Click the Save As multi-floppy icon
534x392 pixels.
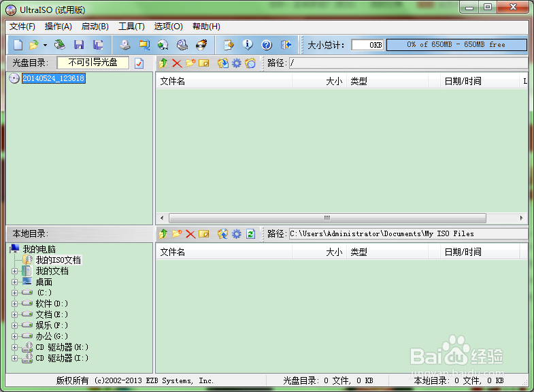point(98,45)
